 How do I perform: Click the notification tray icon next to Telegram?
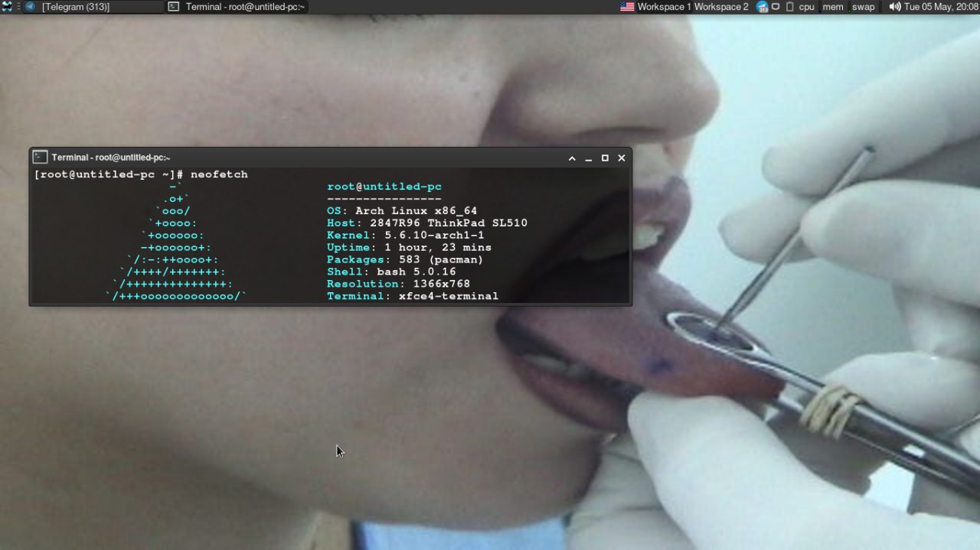[x=776, y=7]
